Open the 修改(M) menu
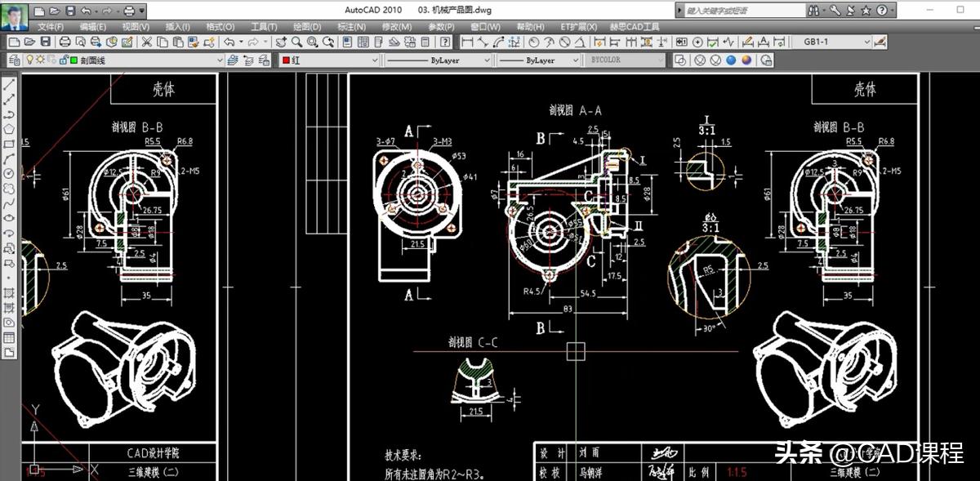This screenshot has width=980, height=481. pyautogui.click(x=396, y=26)
